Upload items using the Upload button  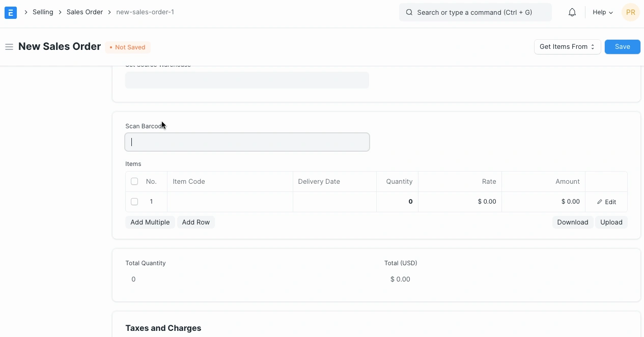coord(611,222)
